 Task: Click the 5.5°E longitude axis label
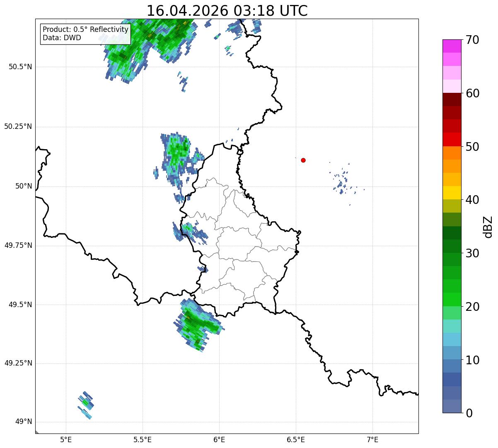click(143, 439)
